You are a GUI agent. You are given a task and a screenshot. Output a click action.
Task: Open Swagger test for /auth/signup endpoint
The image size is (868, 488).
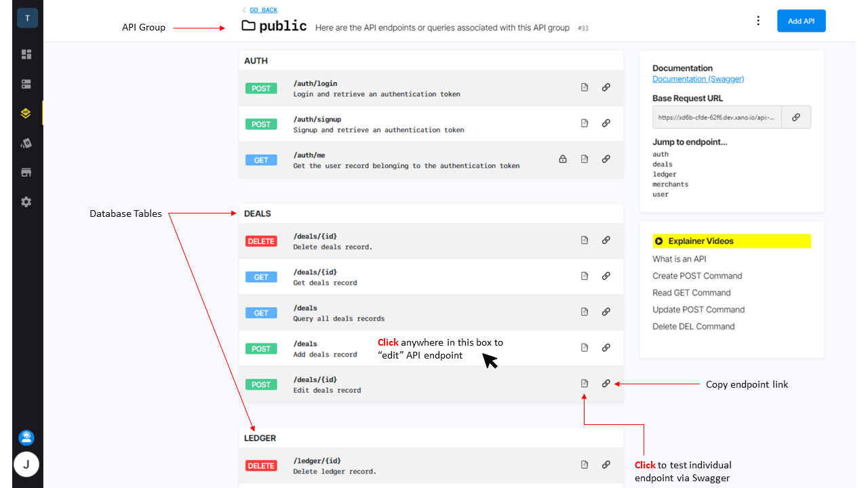pyautogui.click(x=585, y=123)
